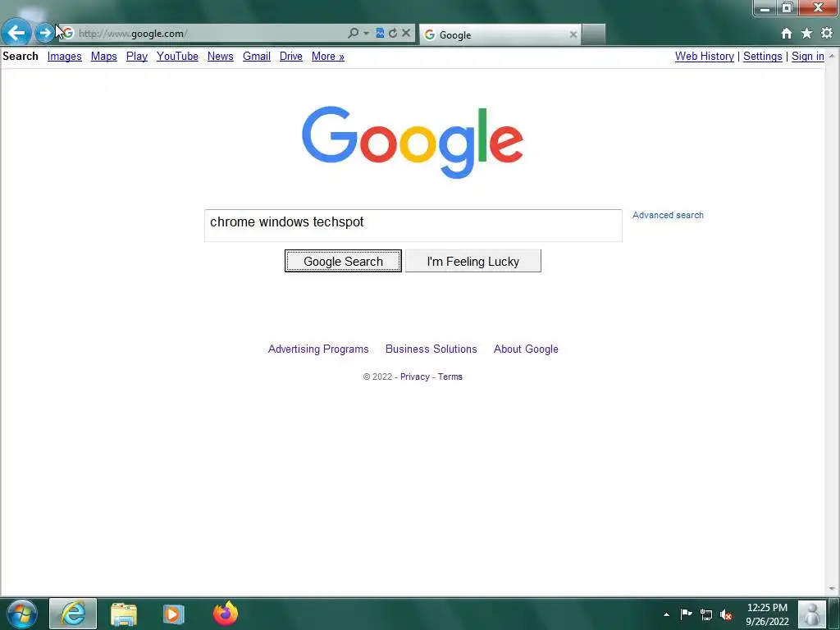Open the Privacy link
The width and height of the screenshot is (840, 630).
click(414, 377)
